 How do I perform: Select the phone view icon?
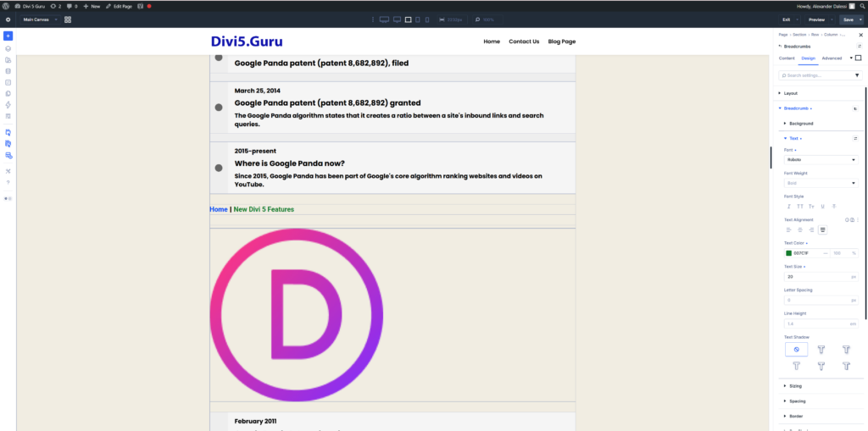pos(427,19)
